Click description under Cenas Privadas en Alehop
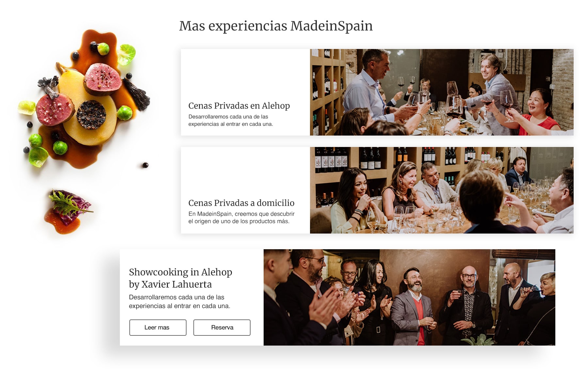The width and height of the screenshot is (588, 373). pos(231,120)
